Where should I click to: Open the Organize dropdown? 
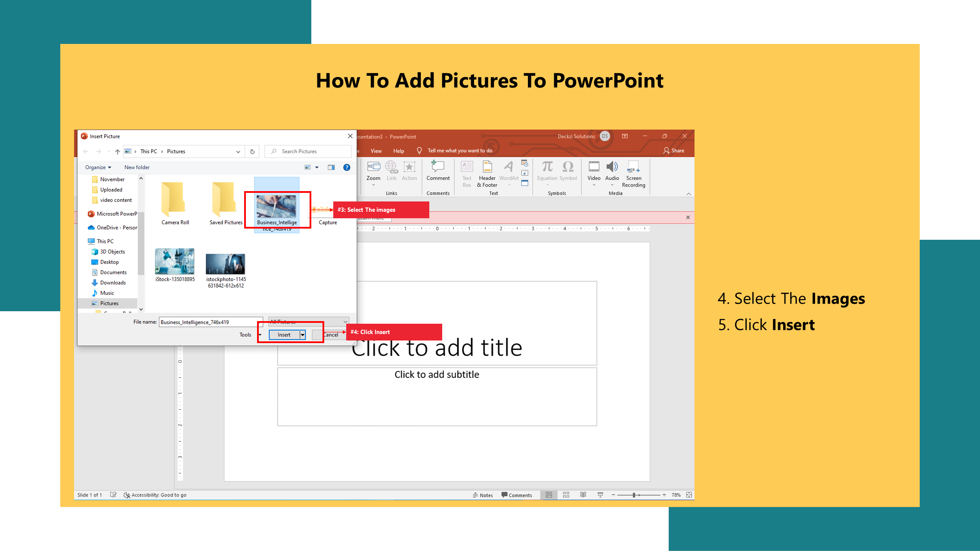[x=98, y=167]
